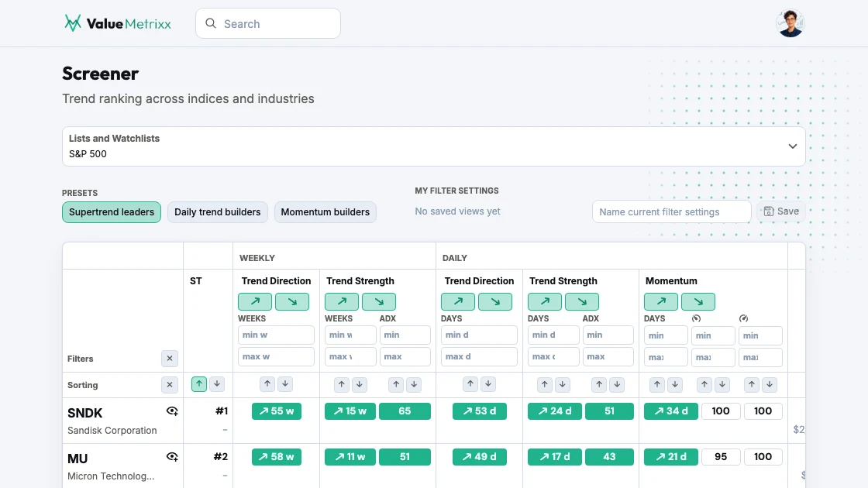Sort weekly Trend Direction descending
Viewport: 868px width, 488px height.
pos(285,383)
